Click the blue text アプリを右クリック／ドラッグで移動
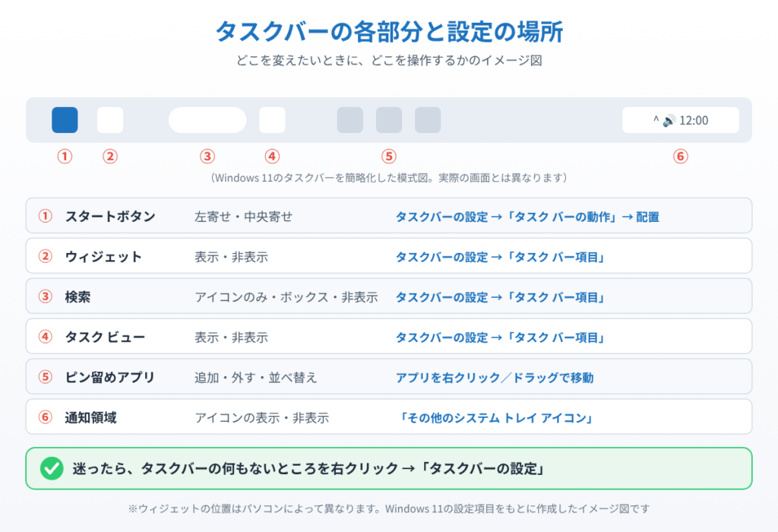Viewport: 778px width, 532px height. point(495,378)
